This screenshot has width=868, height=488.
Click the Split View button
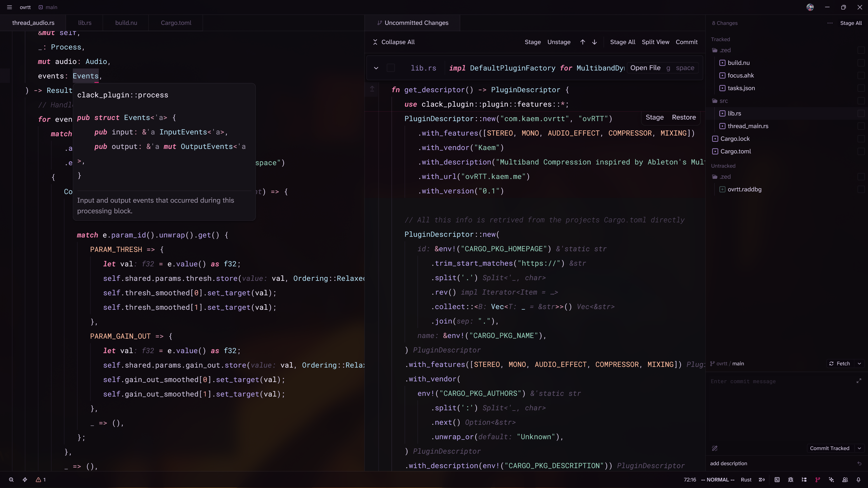[655, 42]
